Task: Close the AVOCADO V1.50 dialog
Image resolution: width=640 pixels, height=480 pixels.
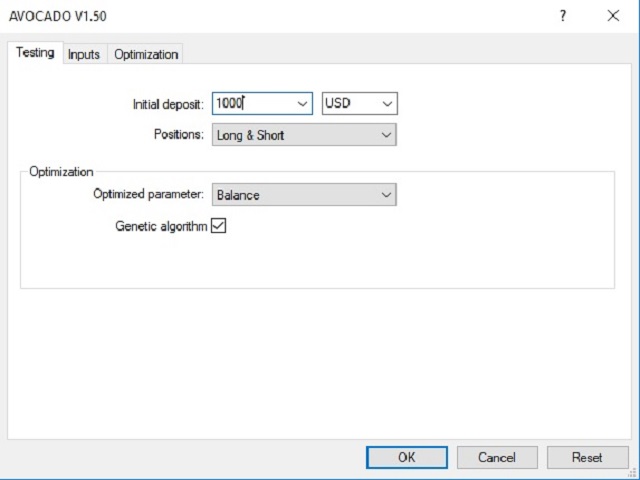Action: point(613,16)
